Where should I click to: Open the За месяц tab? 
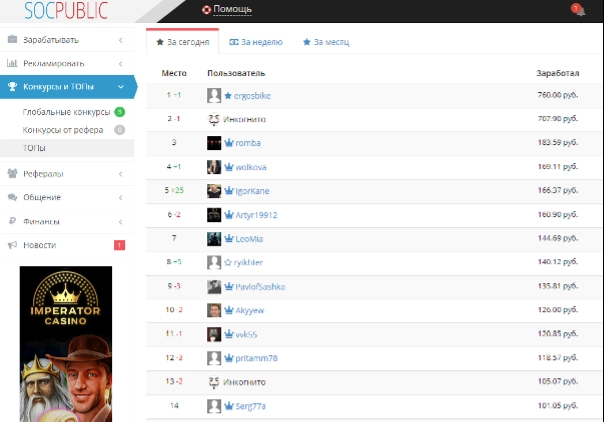(x=326, y=42)
